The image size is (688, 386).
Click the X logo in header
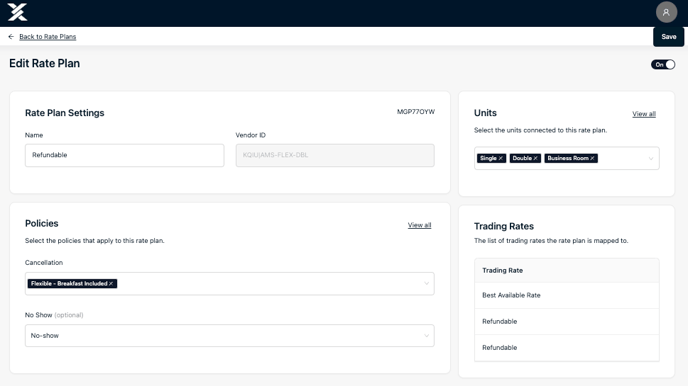[17, 12]
